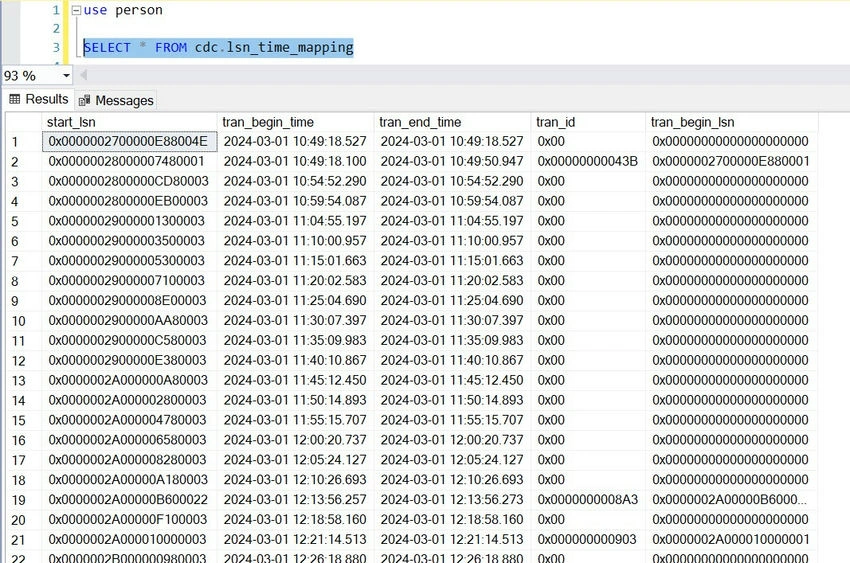Viewport: 850px width, 563px height.
Task: Collapse the code outline at line 1
Action: pos(76,10)
